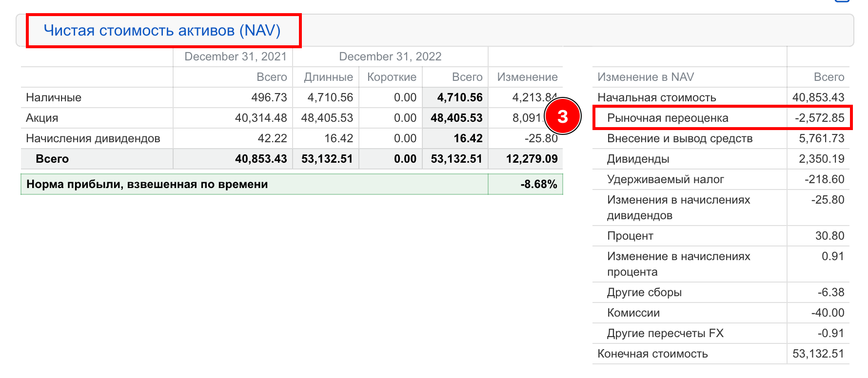This screenshot has width=868, height=378.
Task: Click the Изменение в начислениях процента row
Action: point(721,264)
